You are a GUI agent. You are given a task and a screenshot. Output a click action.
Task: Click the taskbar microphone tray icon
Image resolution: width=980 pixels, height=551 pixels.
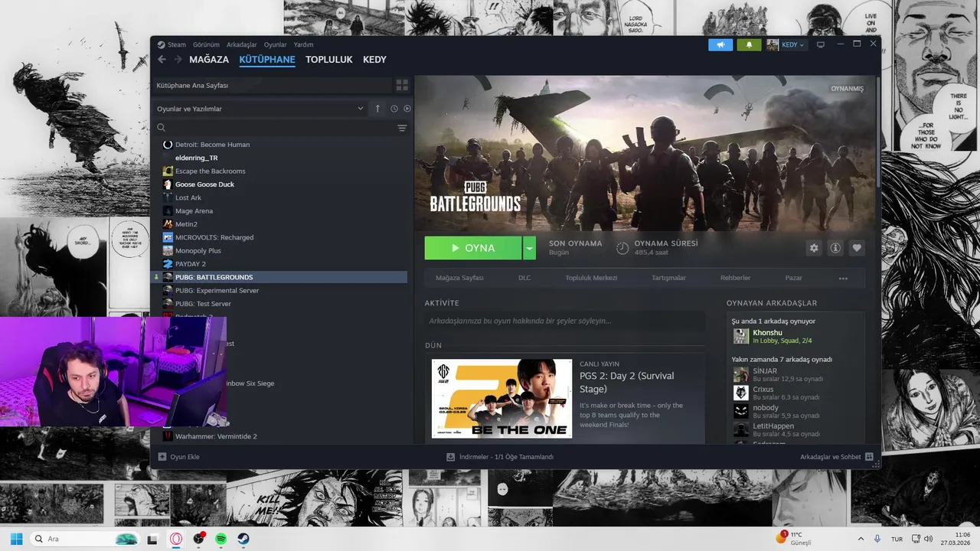(877, 539)
